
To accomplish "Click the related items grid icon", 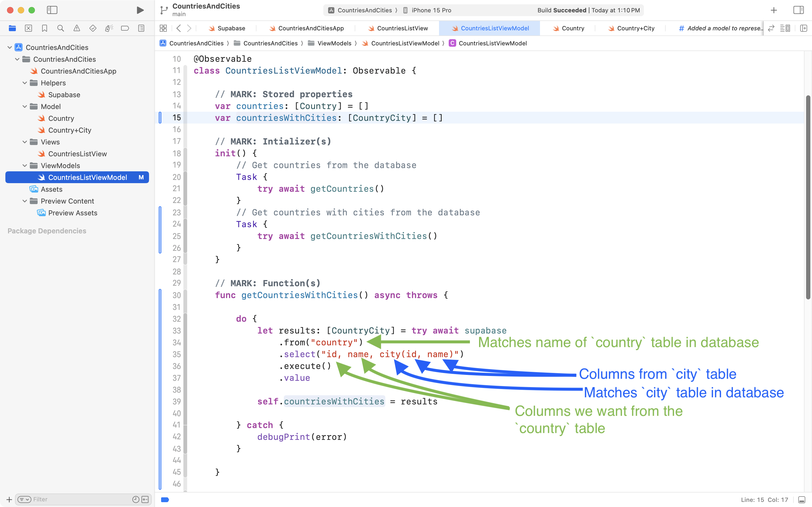I will [x=163, y=28].
